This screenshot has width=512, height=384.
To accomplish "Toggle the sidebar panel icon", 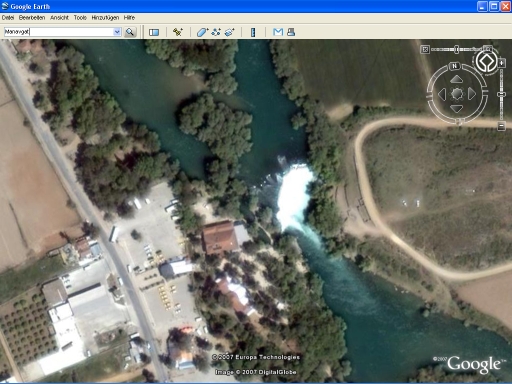I will (x=154, y=32).
